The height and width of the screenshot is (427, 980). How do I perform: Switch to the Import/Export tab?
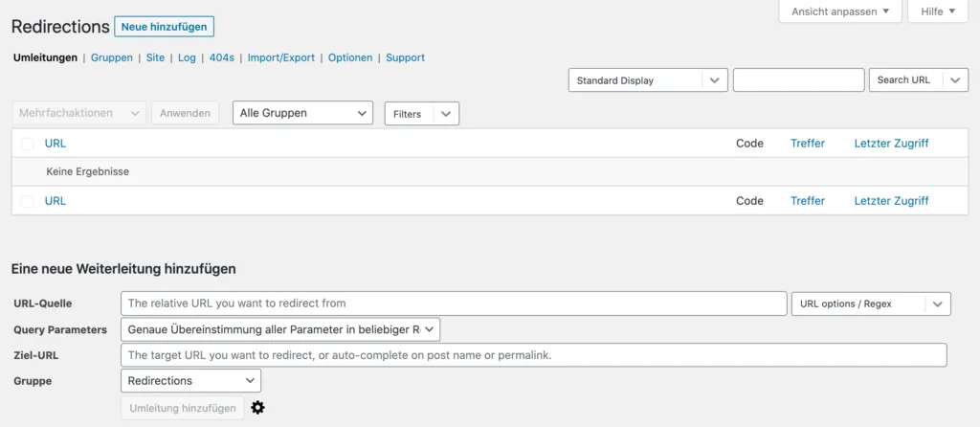(281, 57)
